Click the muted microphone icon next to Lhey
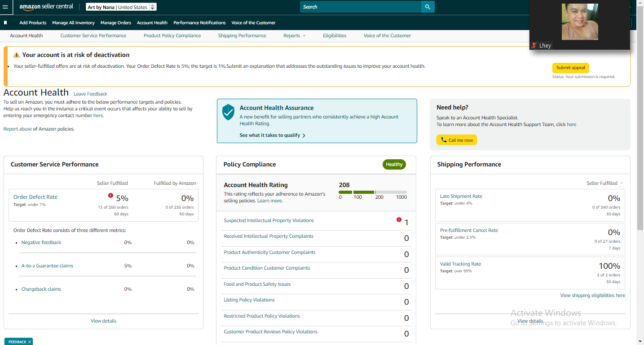 pos(534,45)
